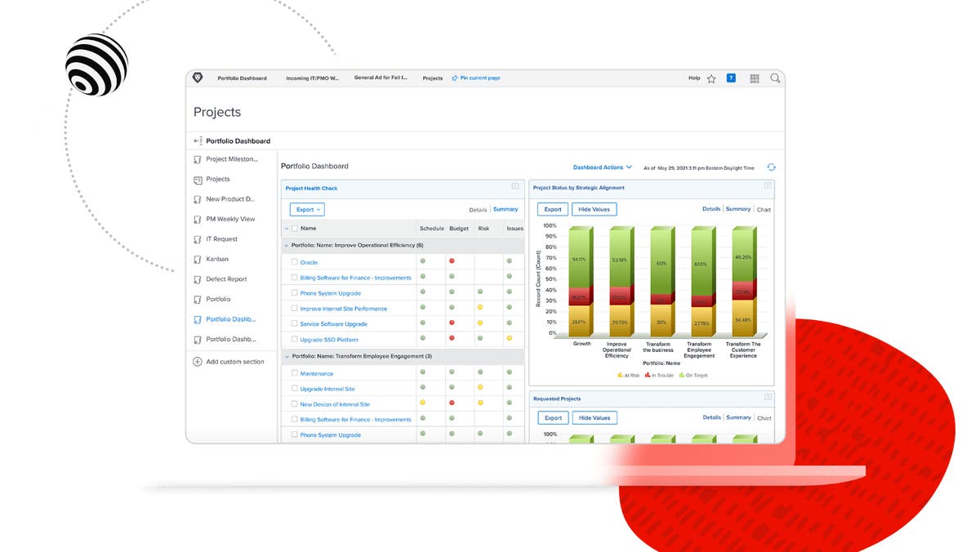980x552 pixels.
Task: Open favorites with the star icon
Action: (711, 78)
